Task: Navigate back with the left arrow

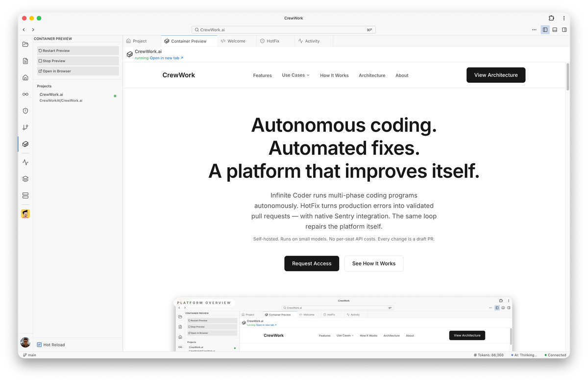Action: tap(24, 30)
